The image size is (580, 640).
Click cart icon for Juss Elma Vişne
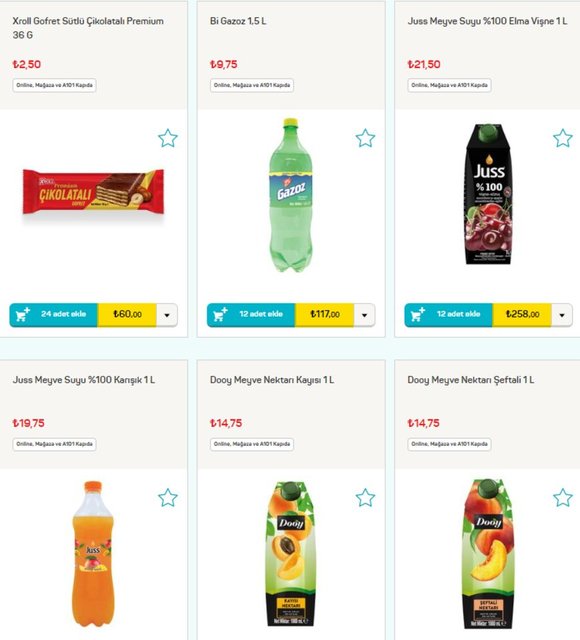(418, 315)
